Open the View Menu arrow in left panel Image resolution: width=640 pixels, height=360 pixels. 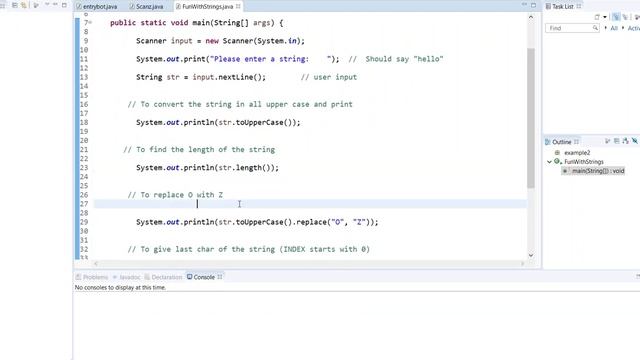click(47, 5)
